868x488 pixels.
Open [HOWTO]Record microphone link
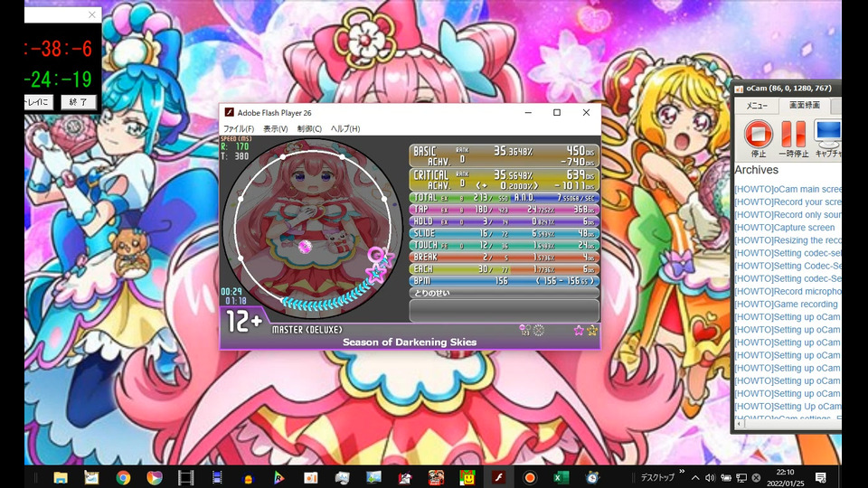coord(788,291)
